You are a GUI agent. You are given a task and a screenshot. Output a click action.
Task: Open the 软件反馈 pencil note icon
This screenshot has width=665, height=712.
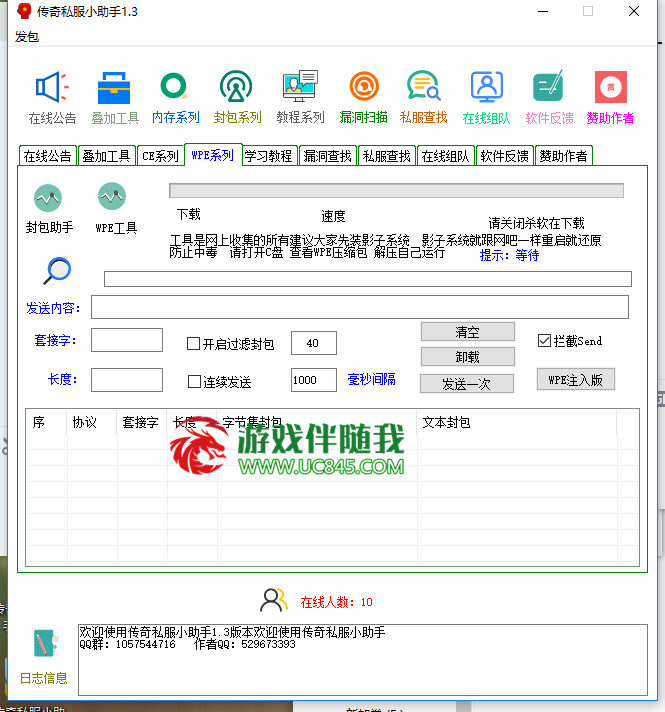548,86
